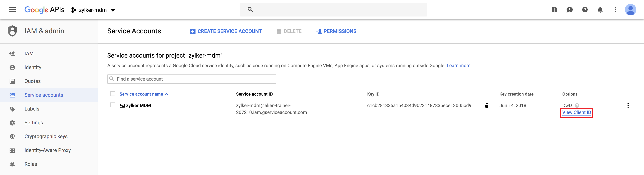The height and width of the screenshot is (175, 644).
Task: Open the user account avatar
Action: [x=630, y=10]
